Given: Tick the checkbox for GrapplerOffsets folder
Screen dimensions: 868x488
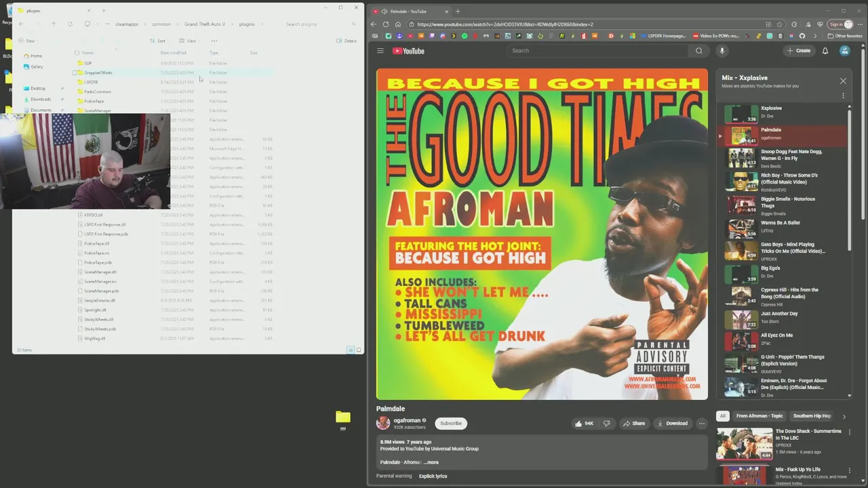Looking at the screenshot, I should point(75,73).
